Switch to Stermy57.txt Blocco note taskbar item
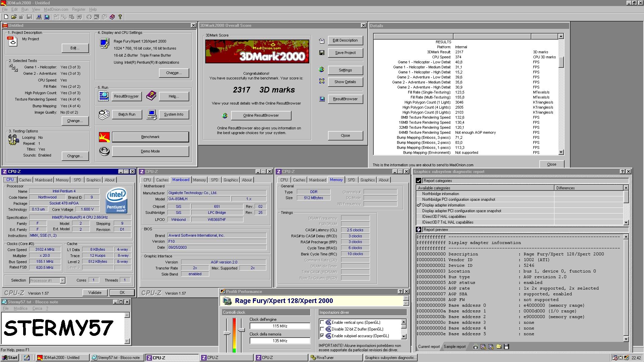Viewport: 644px width, 362px height. pos(117,358)
